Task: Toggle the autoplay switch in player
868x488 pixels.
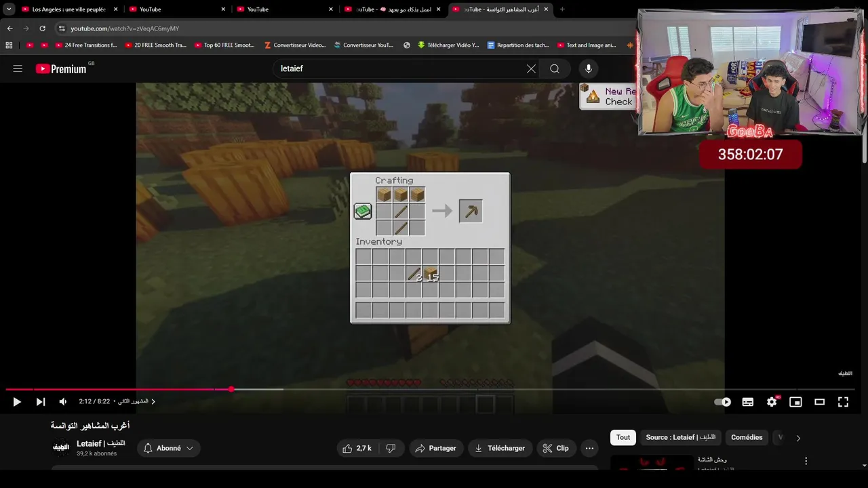Action: click(x=723, y=402)
